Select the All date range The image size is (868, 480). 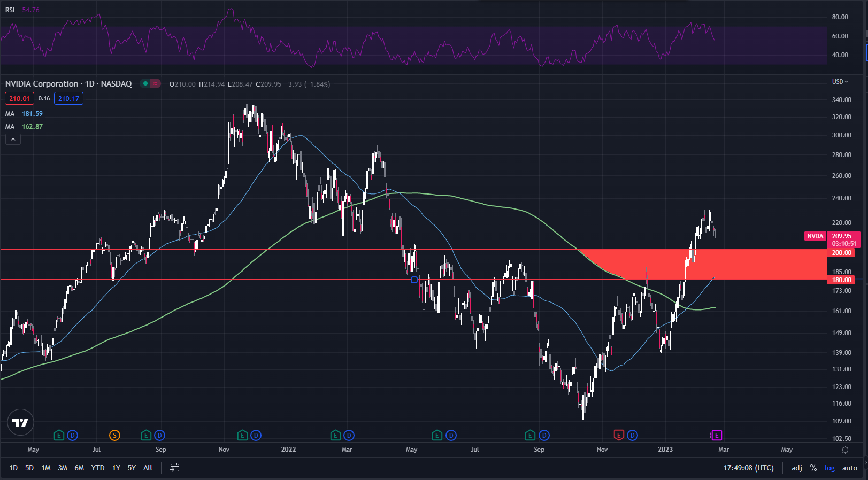pyautogui.click(x=148, y=468)
